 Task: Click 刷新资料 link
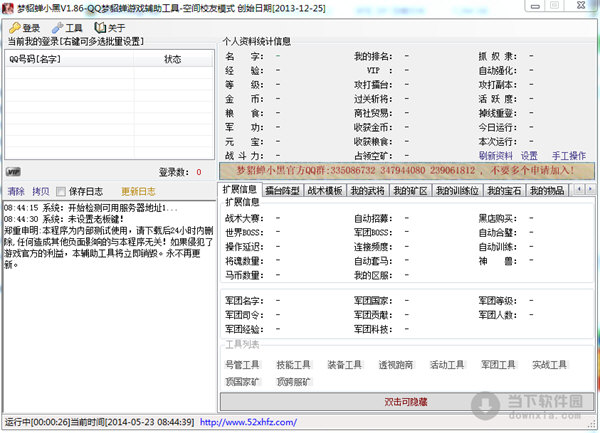(496, 156)
